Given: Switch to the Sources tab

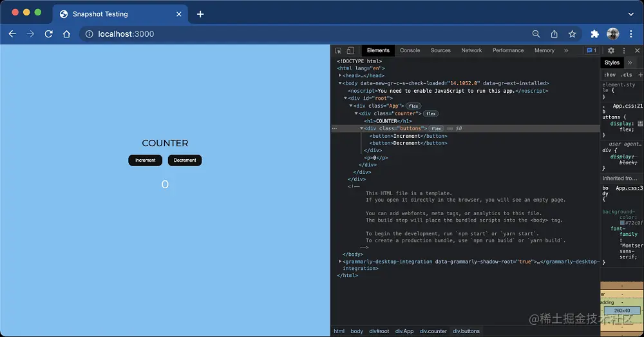Looking at the screenshot, I should pyautogui.click(x=440, y=50).
